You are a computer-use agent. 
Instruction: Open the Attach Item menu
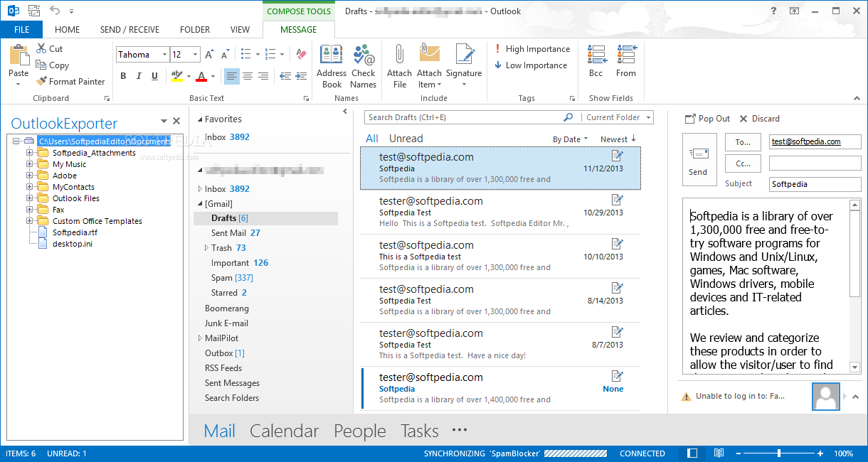click(x=430, y=66)
